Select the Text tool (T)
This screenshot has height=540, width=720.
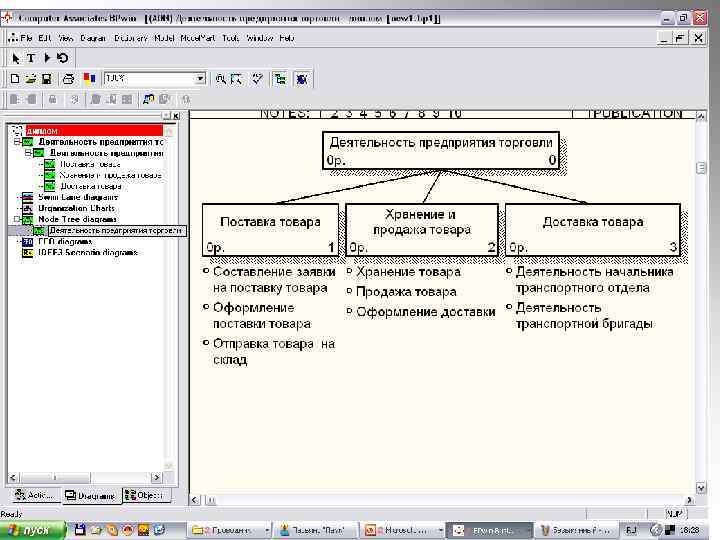pos(30,58)
